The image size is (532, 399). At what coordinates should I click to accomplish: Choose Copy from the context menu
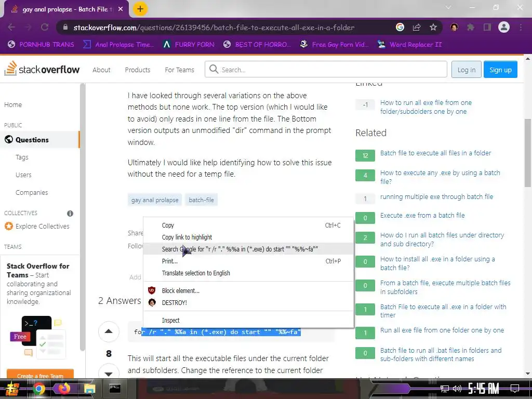[248, 225]
